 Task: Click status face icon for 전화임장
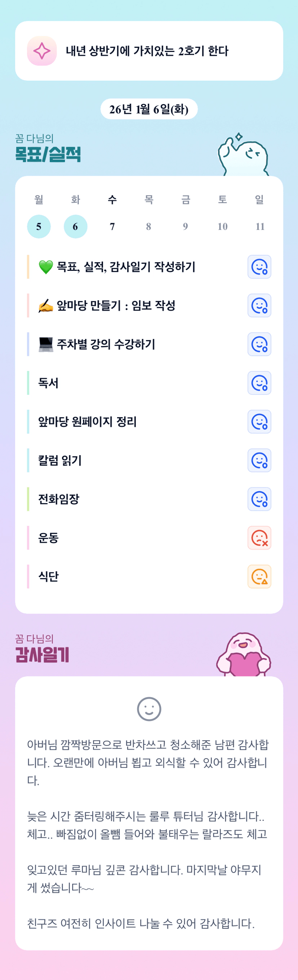259,499
